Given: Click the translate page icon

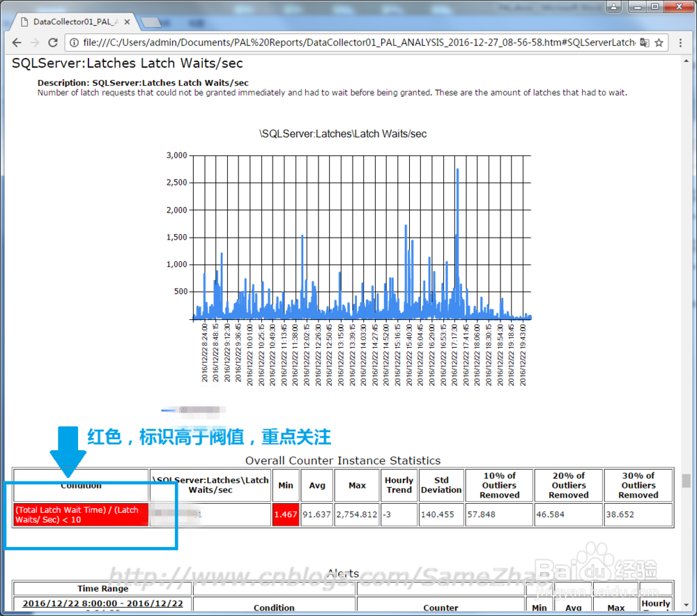Looking at the screenshot, I should (645, 43).
